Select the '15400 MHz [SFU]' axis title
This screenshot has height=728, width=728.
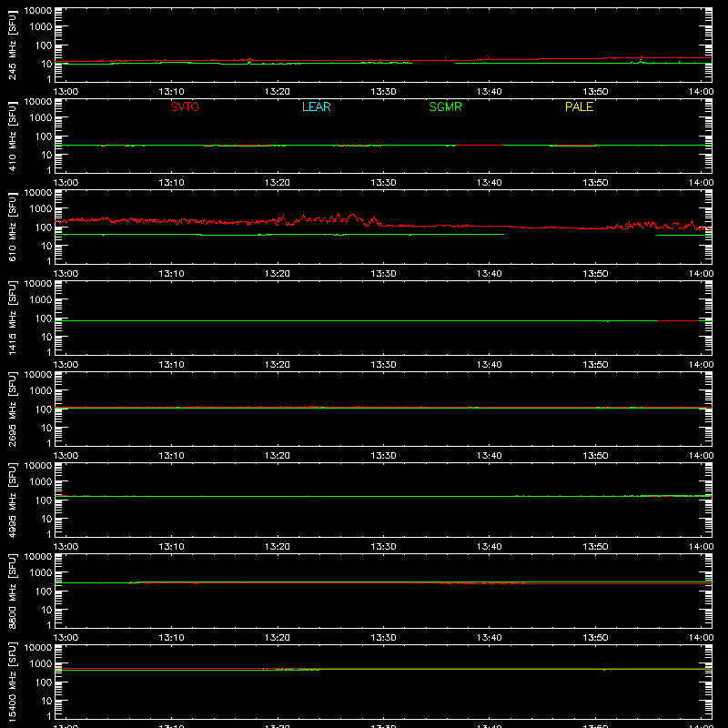click(13, 682)
